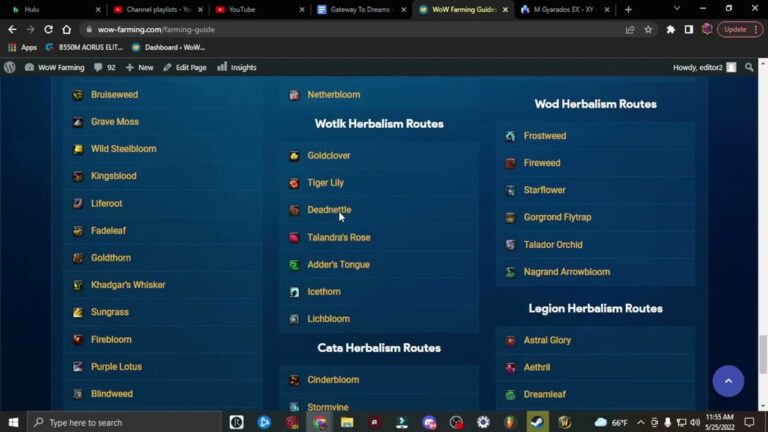Click the Tiger Lily icon
This screenshot has width=768, height=432.
(x=294, y=183)
